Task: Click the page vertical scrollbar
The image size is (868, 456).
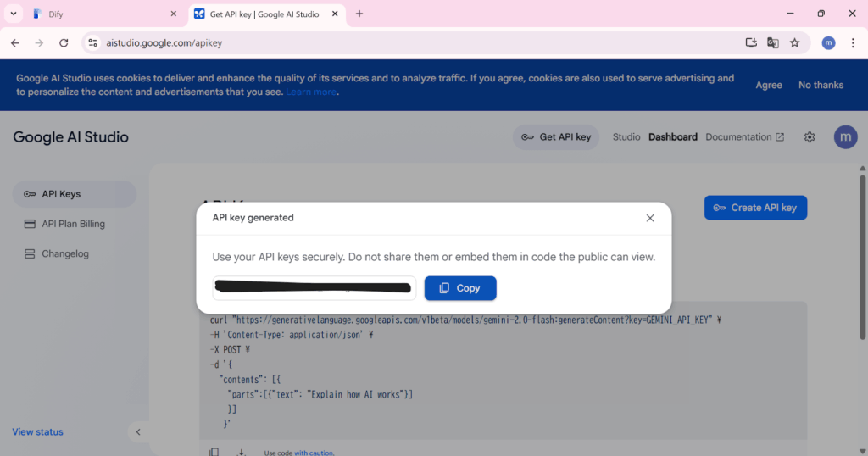Action: coord(862,258)
